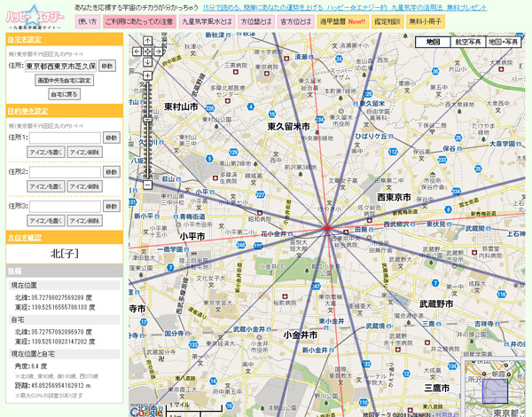Open 吉方位とは menu item
532x417 pixels.
click(x=296, y=21)
